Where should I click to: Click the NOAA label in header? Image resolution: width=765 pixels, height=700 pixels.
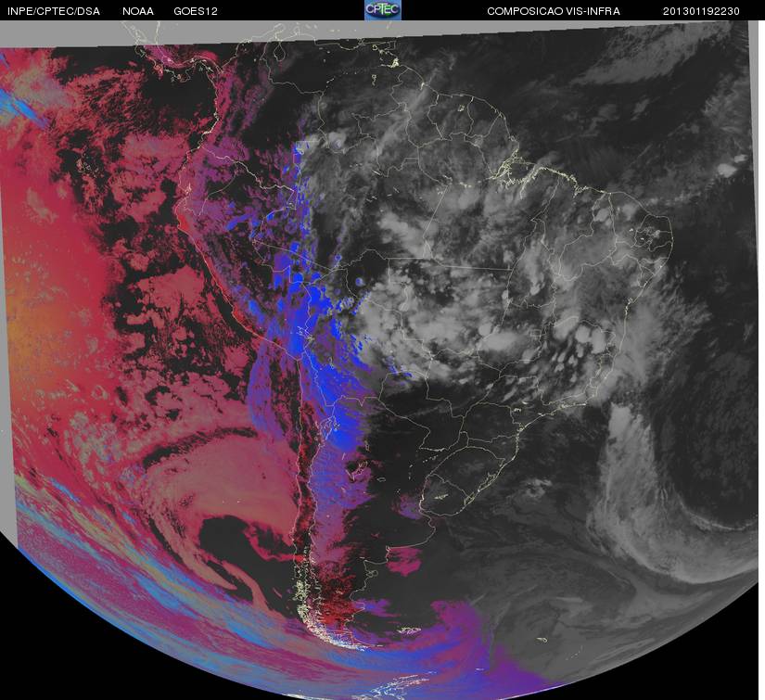[138, 11]
